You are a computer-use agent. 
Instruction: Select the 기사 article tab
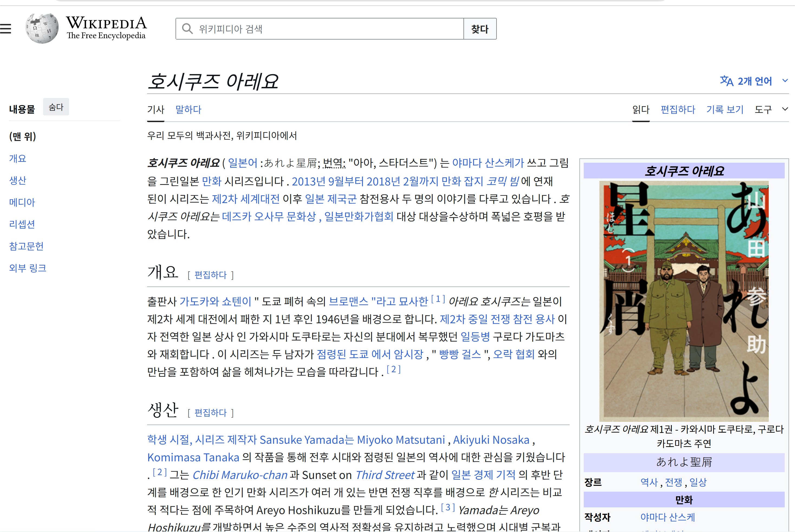click(x=156, y=109)
